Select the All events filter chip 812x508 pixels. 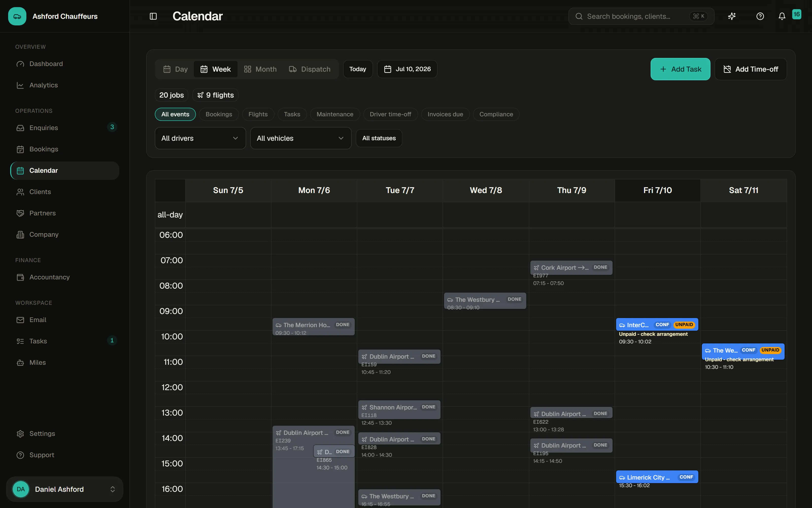[175, 114]
